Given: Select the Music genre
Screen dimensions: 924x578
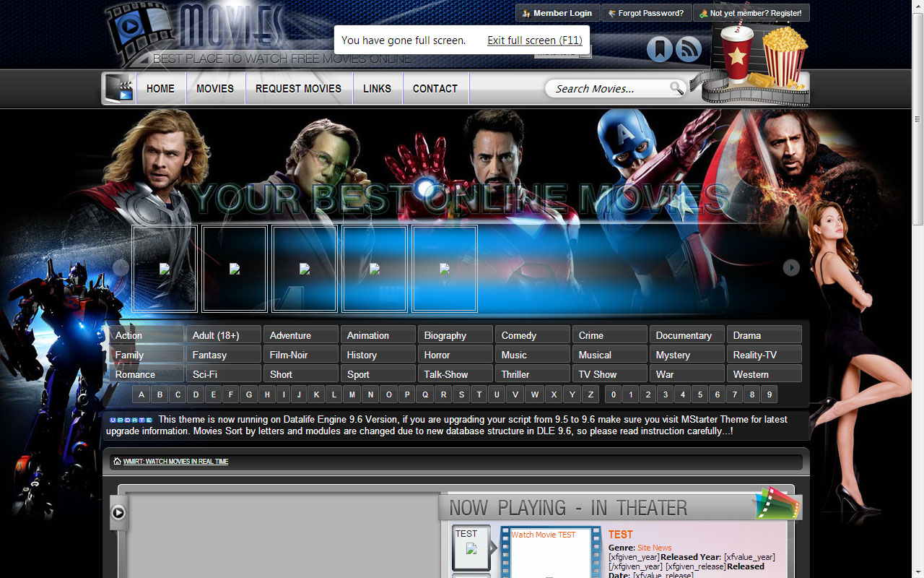Looking at the screenshot, I should 533,355.
